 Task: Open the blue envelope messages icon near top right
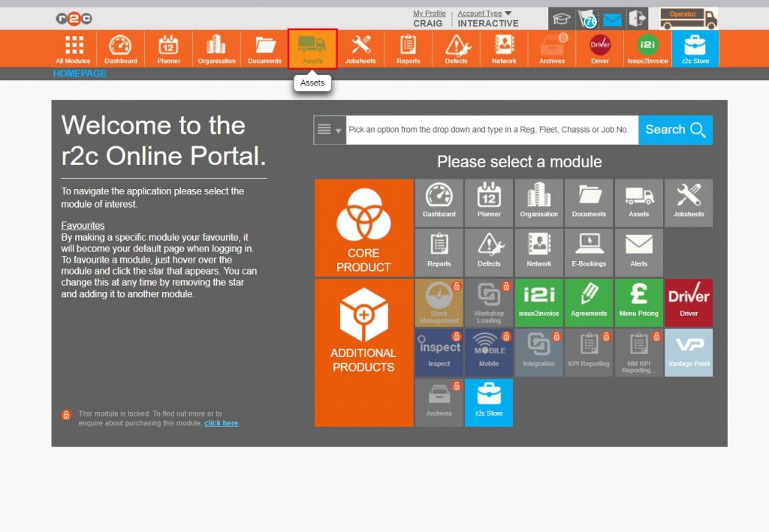click(x=611, y=18)
